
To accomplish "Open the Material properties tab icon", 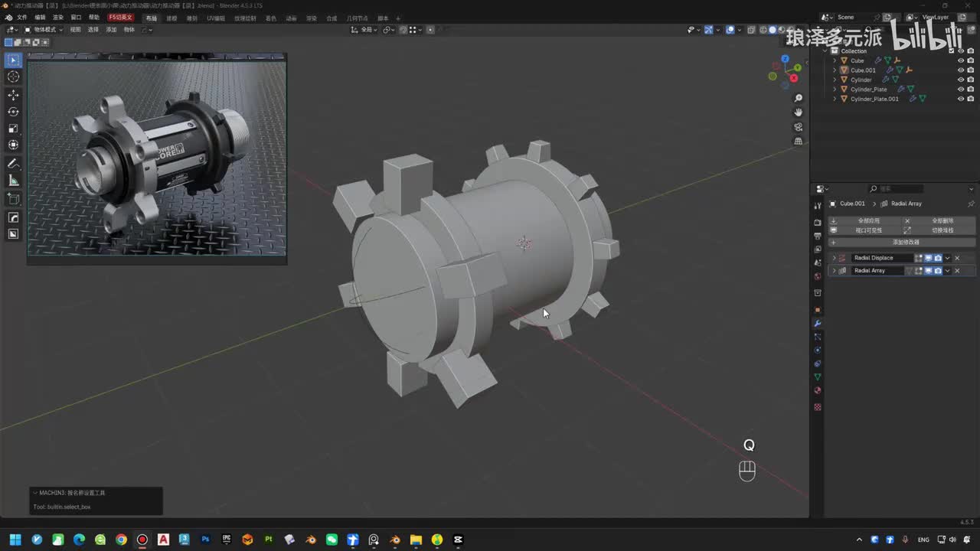I will 818,391.
